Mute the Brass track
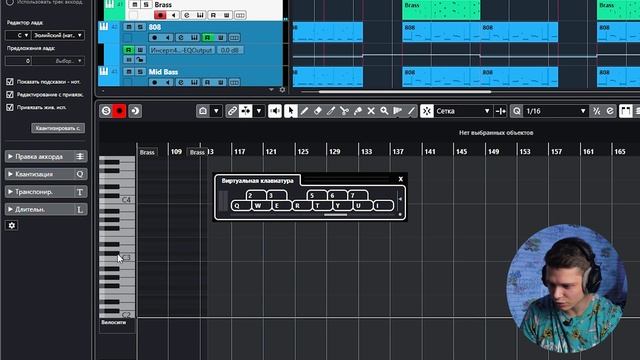Image resolution: width=640 pixels, height=360 pixels. point(134,5)
